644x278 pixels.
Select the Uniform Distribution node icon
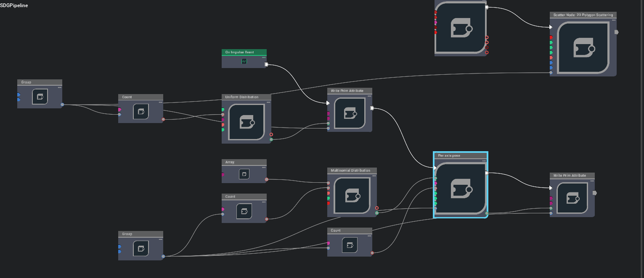pyautogui.click(x=246, y=123)
